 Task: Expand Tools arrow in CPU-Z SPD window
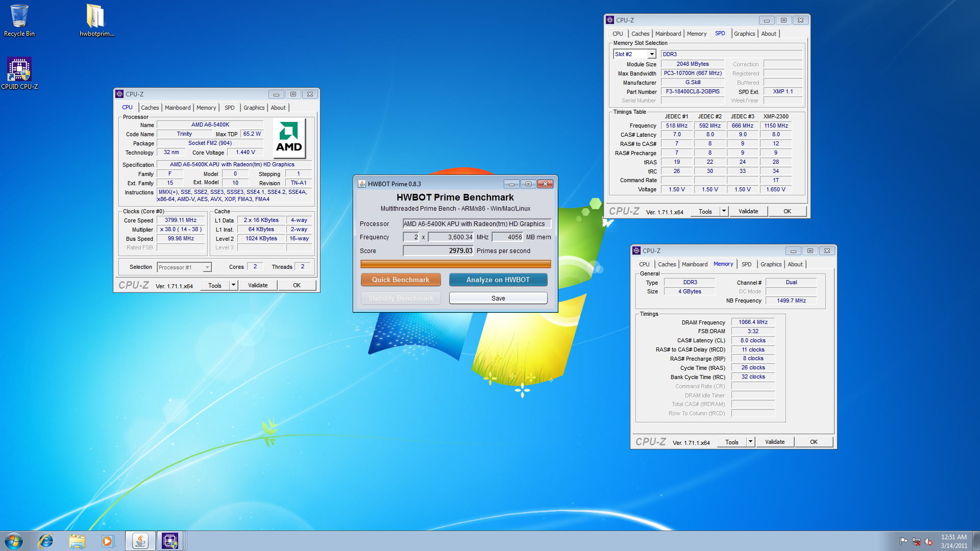tap(724, 211)
